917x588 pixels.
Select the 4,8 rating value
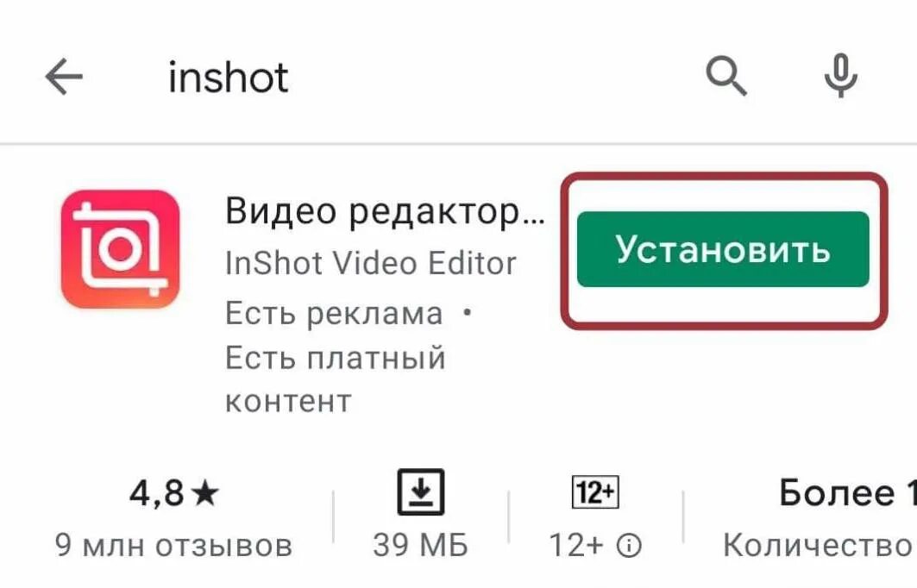coord(156,493)
